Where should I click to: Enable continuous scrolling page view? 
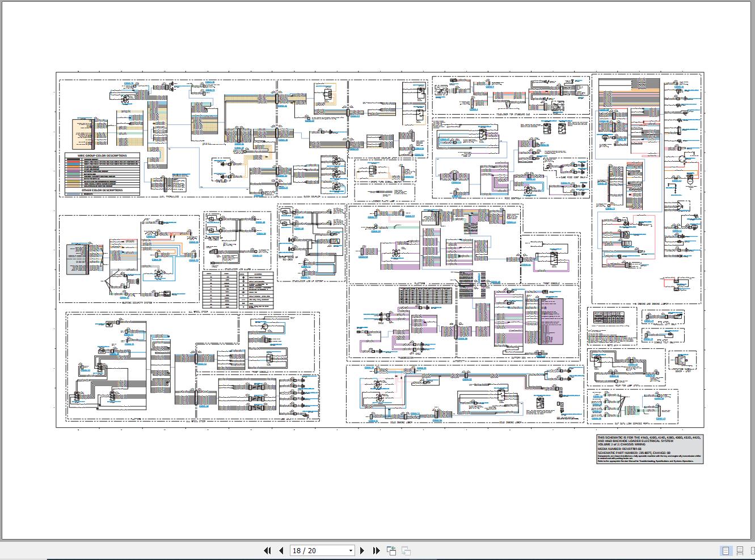pyautogui.click(x=740, y=551)
